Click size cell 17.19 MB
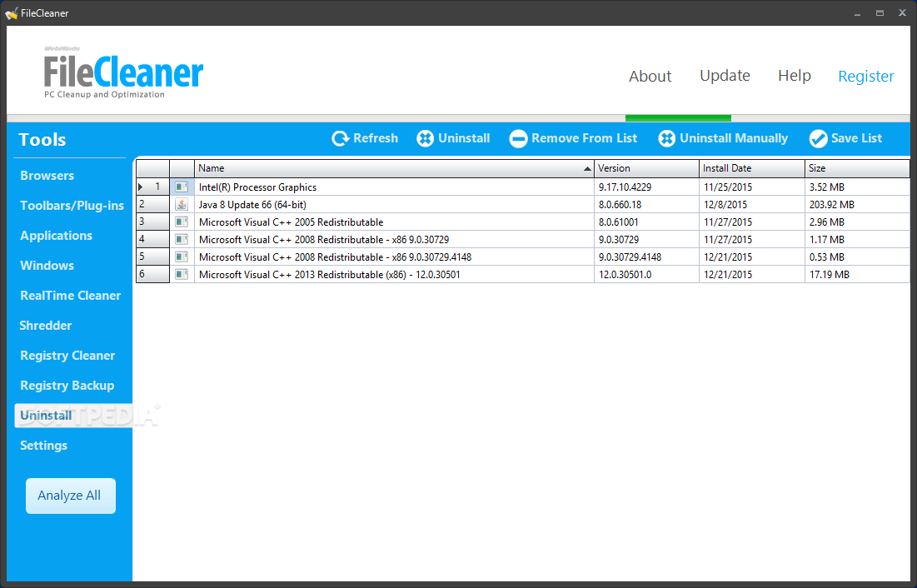Image resolution: width=917 pixels, height=588 pixels. pos(857,275)
